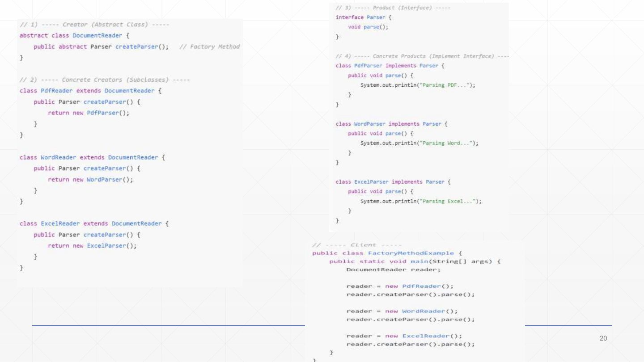Image resolution: width=644 pixels, height=362 pixels.
Task: Click the 'DocumentReader reader;' declaration
Action: [x=393, y=269]
